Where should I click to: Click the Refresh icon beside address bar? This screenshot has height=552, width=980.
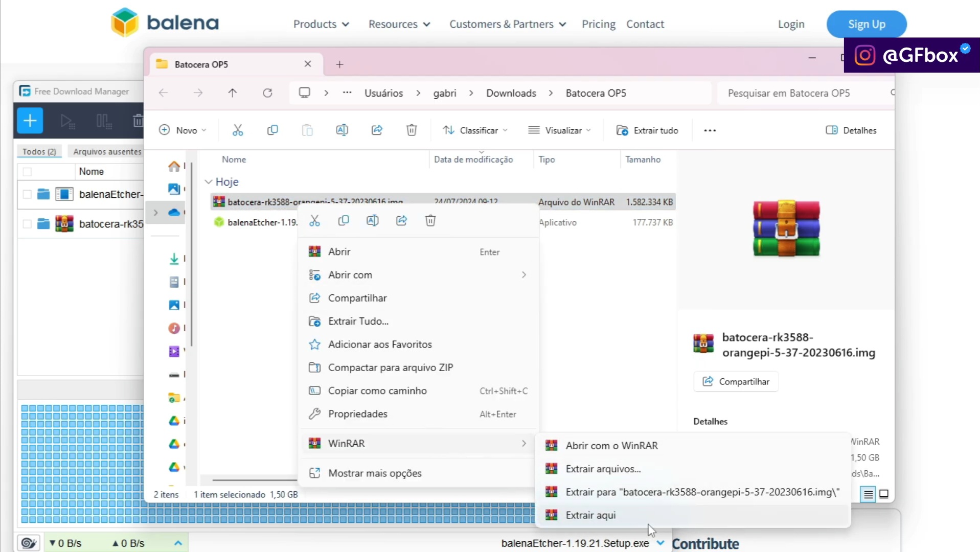coord(267,93)
